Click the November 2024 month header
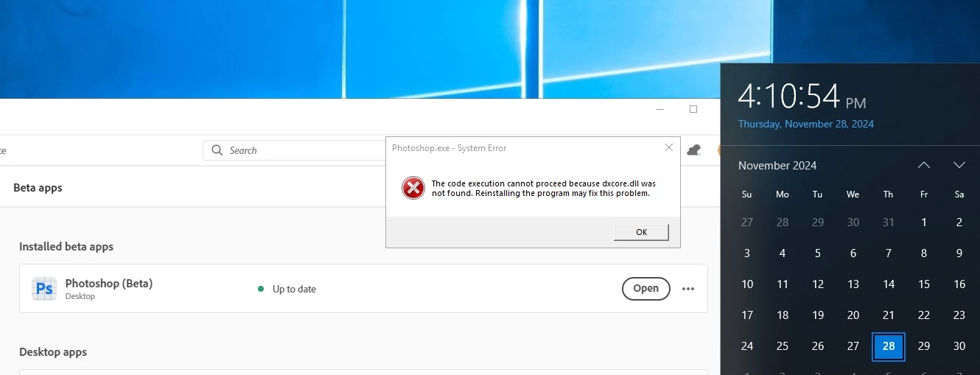Image resolution: width=980 pixels, height=375 pixels. [777, 166]
